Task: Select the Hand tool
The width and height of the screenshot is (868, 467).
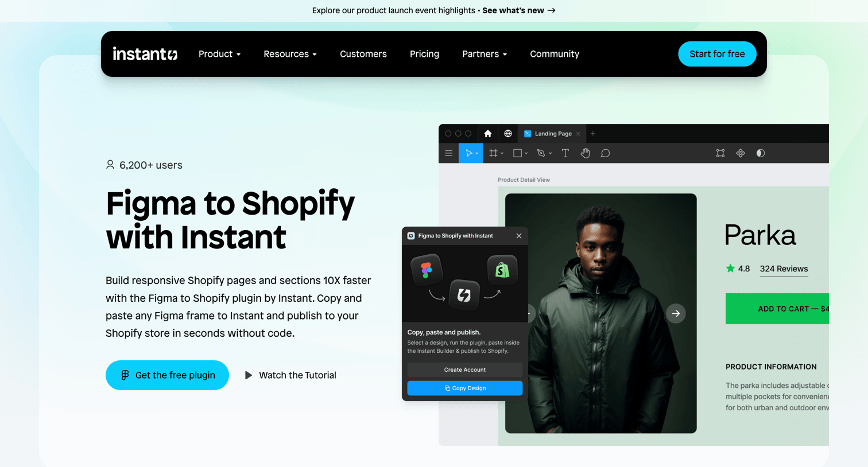Action: click(585, 153)
